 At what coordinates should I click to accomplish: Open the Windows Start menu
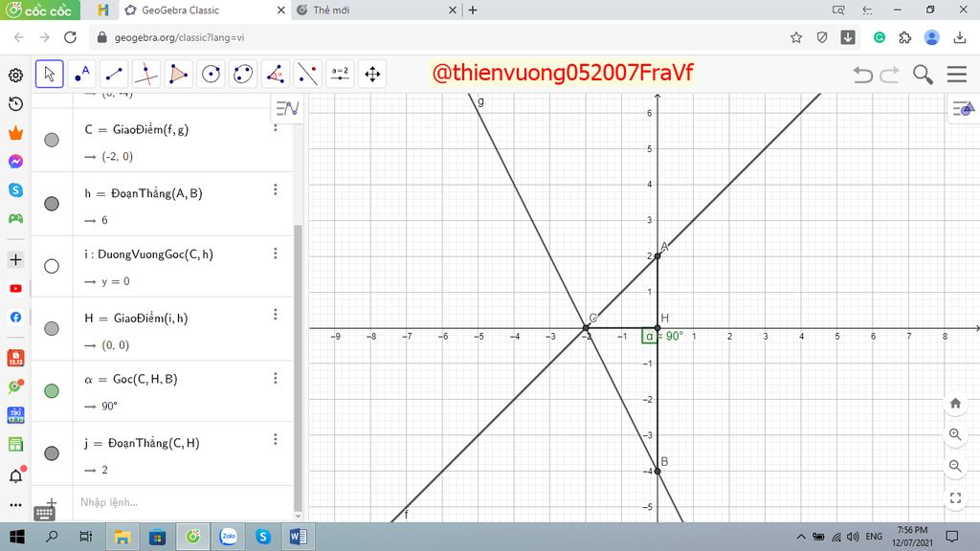point(17,537)
